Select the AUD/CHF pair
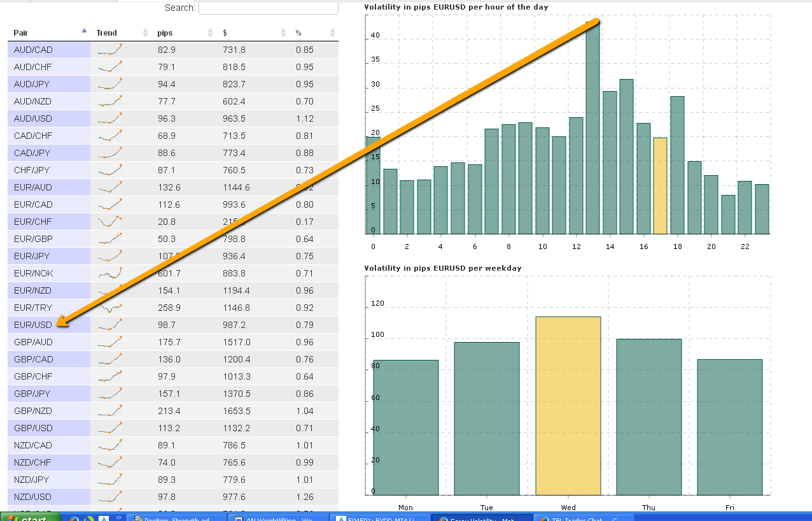 click(x=32, y=67)
